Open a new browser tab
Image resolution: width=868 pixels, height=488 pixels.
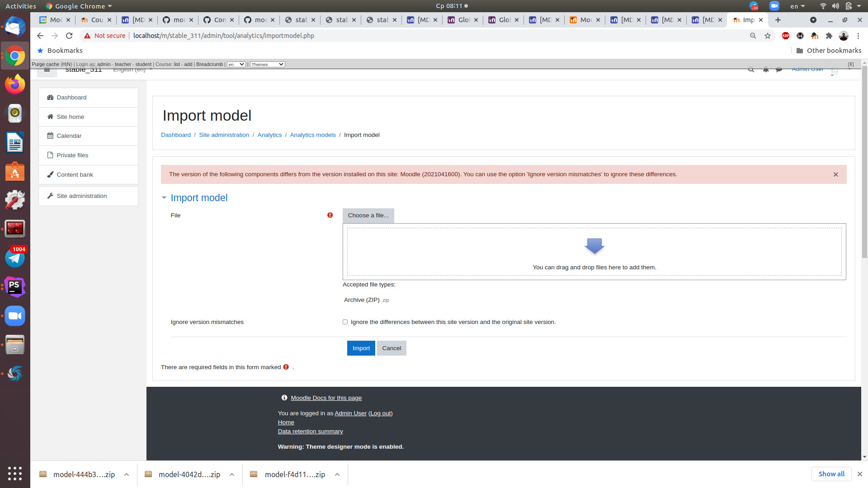778,20
